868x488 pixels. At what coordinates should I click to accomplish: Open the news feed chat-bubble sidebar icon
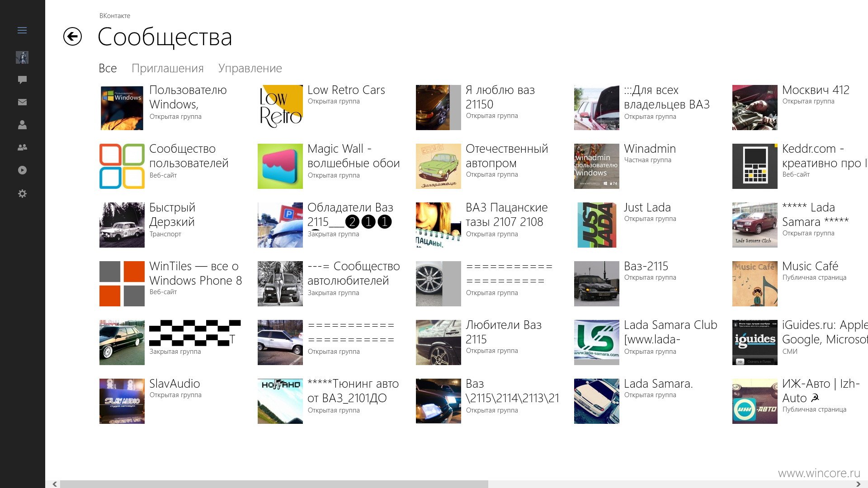pyautogui.click(x=22, y=80)
